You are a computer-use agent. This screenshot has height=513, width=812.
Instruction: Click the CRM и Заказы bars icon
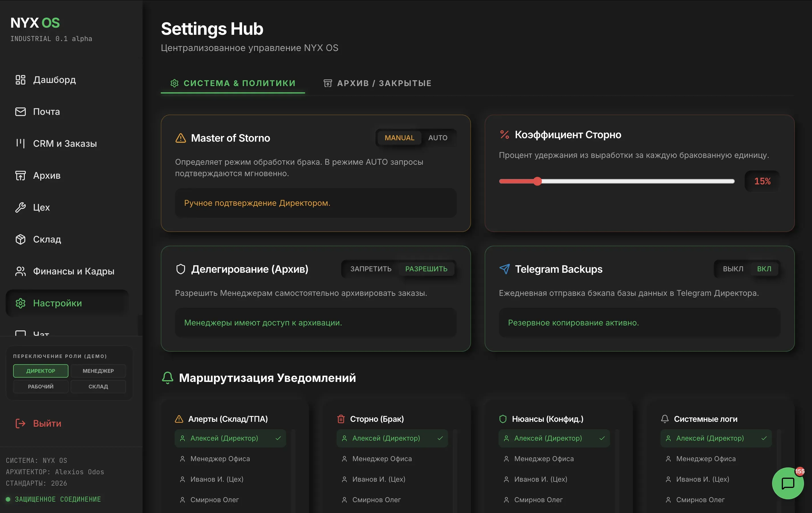[20, 144]
